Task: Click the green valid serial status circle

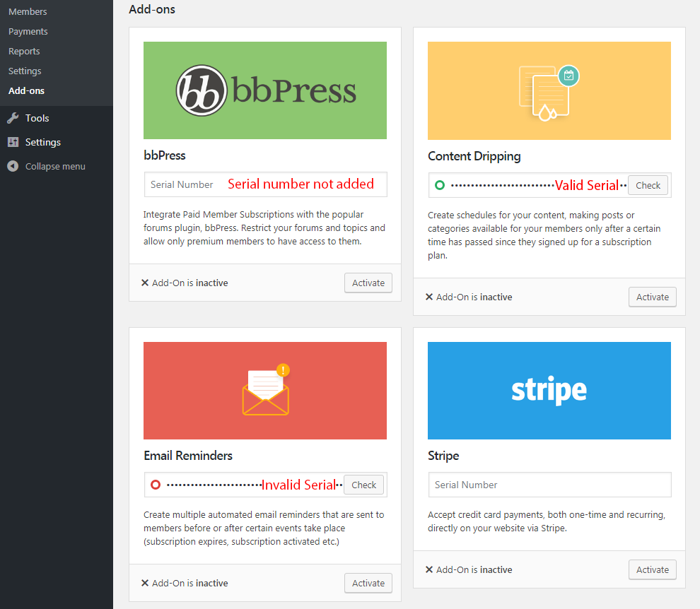Action: tap(440, 185)
